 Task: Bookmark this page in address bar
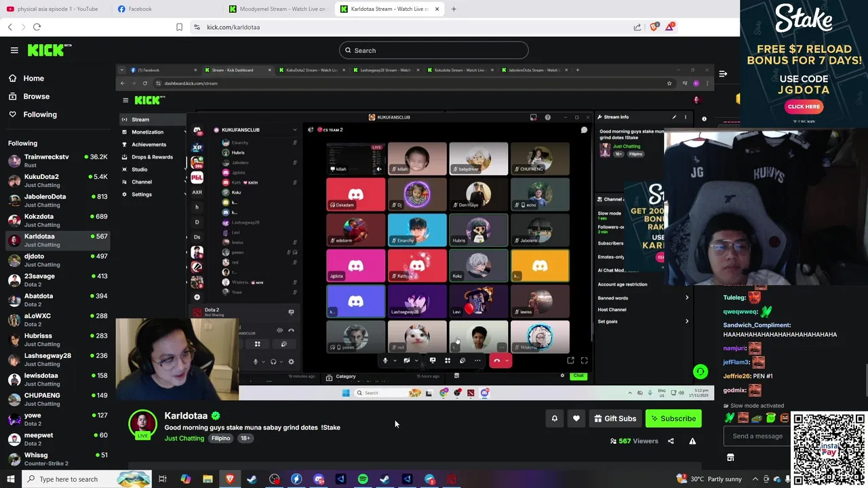[179, 27]
